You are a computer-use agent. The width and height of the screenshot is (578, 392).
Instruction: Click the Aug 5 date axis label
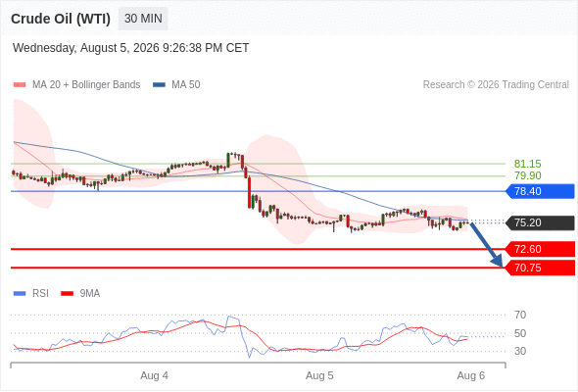point(319,375)
